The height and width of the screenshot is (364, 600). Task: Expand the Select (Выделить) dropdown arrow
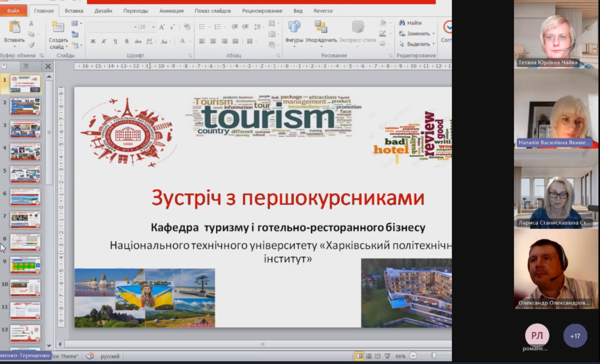tap(433, 44)
